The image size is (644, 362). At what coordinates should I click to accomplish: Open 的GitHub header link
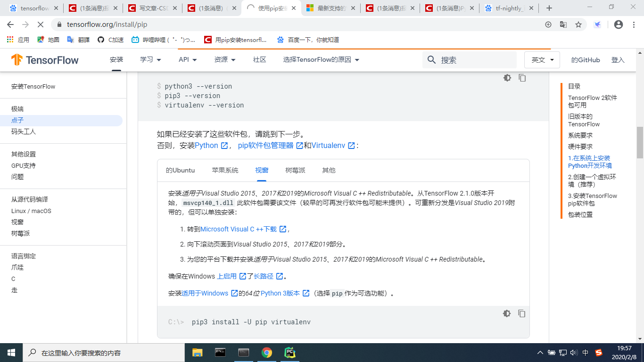click(x=586, y=60)
